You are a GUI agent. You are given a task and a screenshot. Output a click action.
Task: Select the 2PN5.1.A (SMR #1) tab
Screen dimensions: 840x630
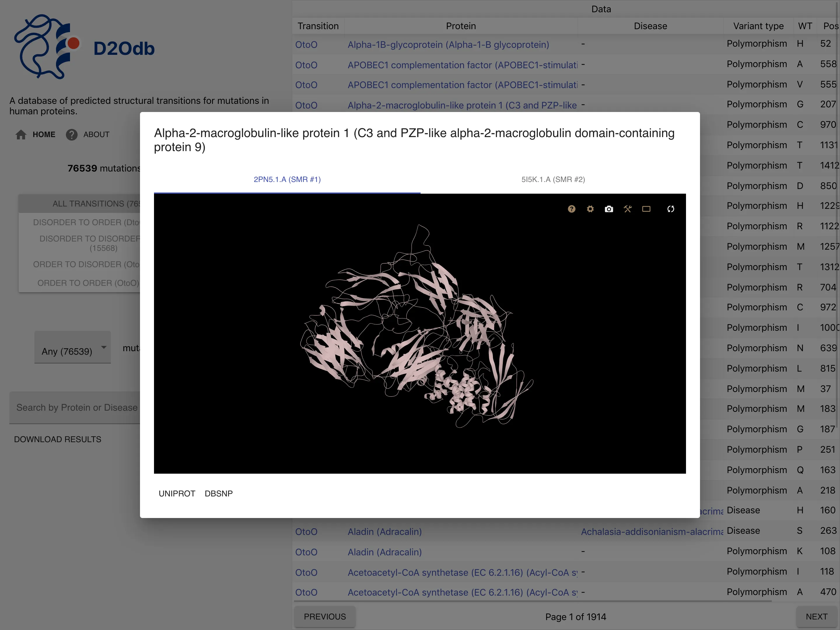point(287,179)
